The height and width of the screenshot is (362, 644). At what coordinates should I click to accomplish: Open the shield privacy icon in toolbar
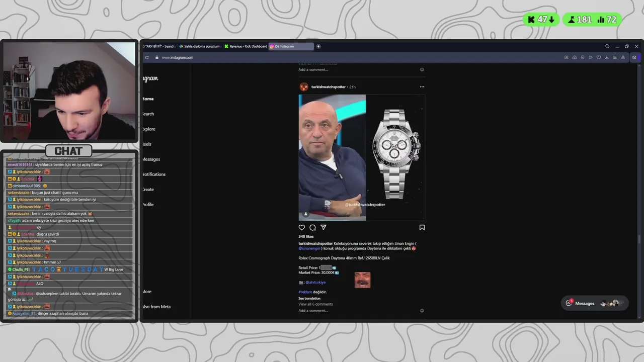[583, 57]
